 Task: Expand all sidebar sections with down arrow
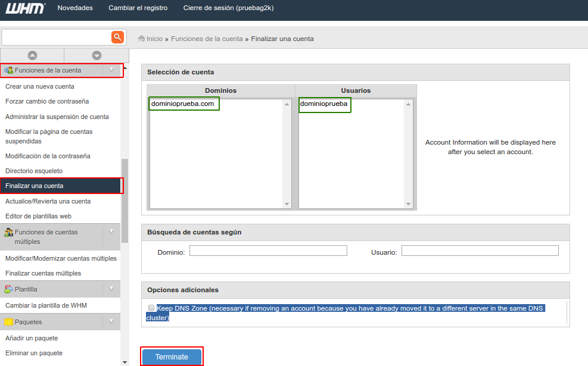[97, 55]
